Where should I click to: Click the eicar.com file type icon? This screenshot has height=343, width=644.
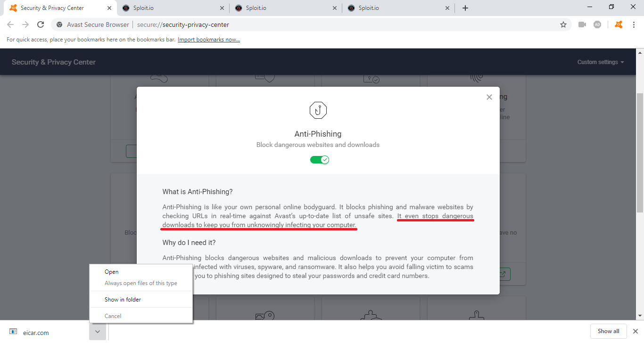(x=13, y=332)
